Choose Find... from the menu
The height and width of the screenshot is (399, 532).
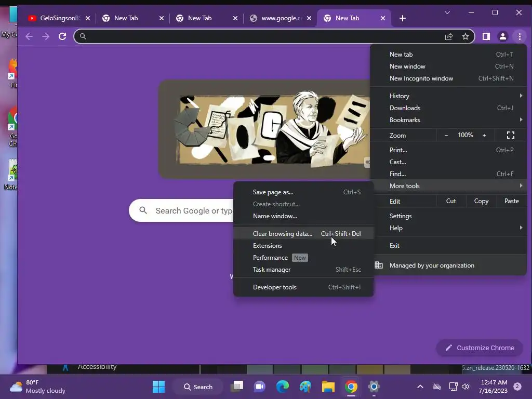448,174
